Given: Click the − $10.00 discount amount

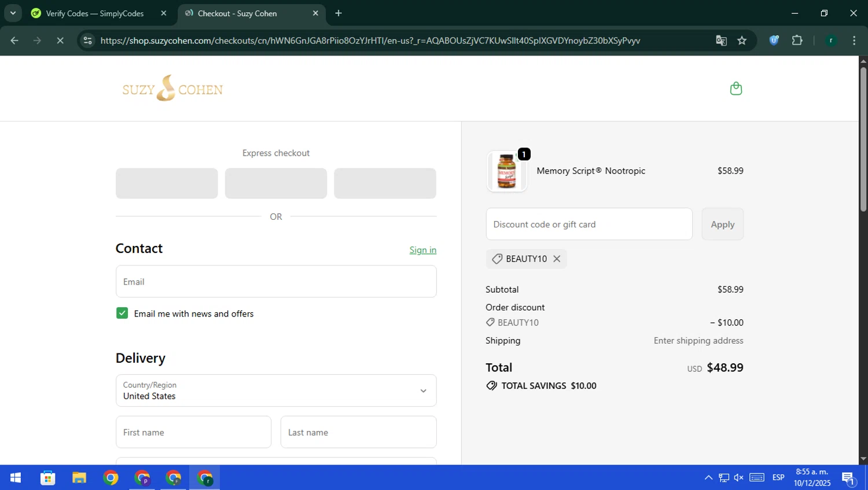Looking at the screenshot, I should pos(727,323).
